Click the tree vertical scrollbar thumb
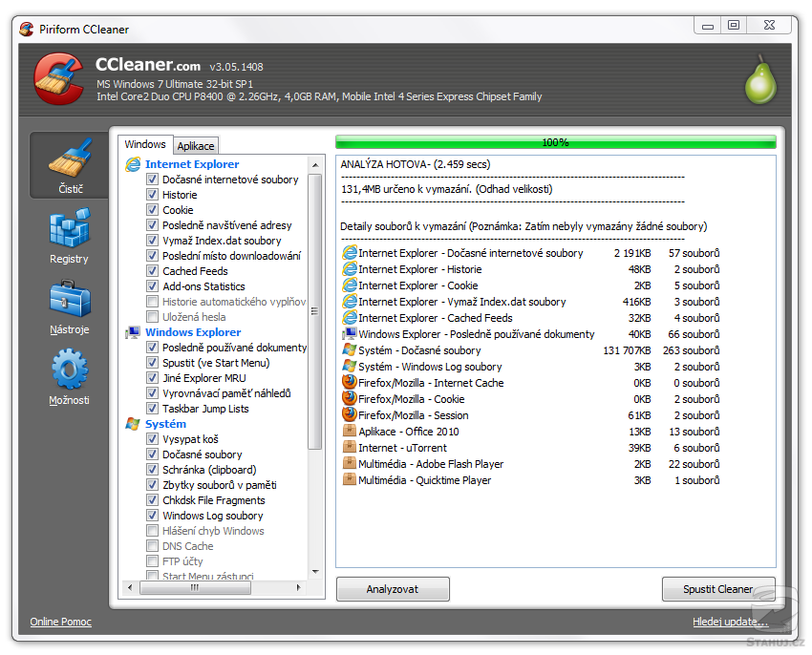This screenshot has height=655, width=812. (315, 311)
